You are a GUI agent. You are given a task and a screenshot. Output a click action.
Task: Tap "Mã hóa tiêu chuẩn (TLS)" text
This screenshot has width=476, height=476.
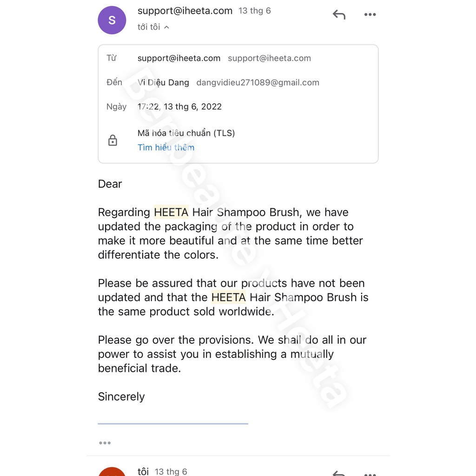pos(186,133)
